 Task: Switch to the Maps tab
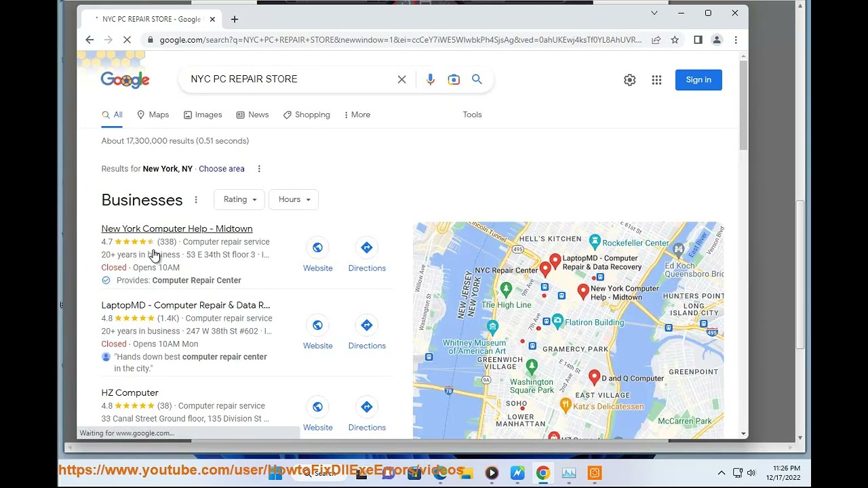(153, 115)
